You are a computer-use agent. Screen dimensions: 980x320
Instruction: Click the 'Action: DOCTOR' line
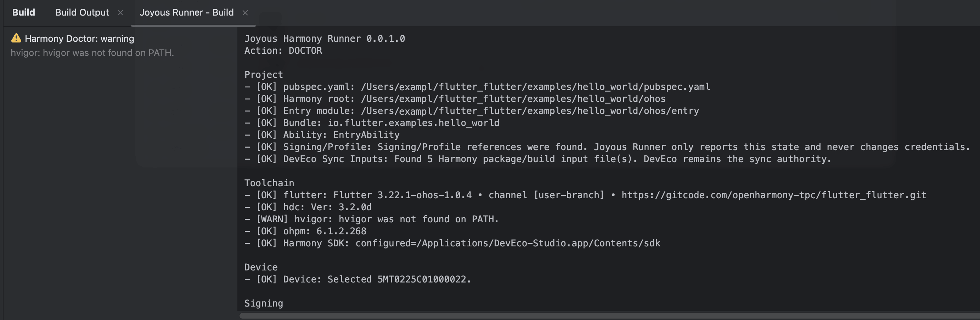point(283,51)
